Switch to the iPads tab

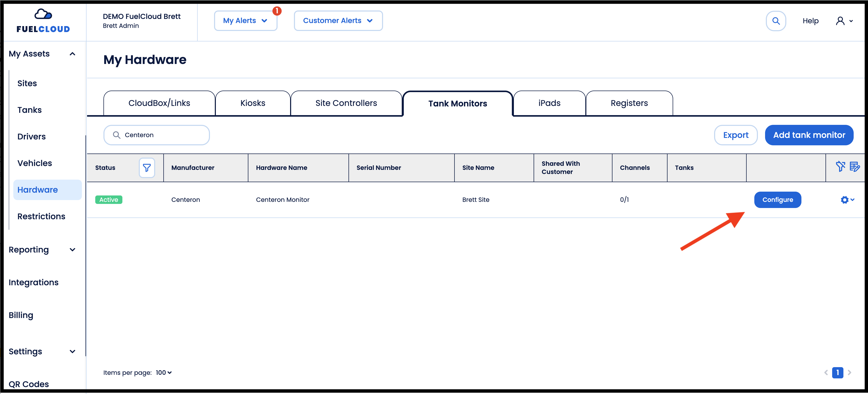coord(549,103)
